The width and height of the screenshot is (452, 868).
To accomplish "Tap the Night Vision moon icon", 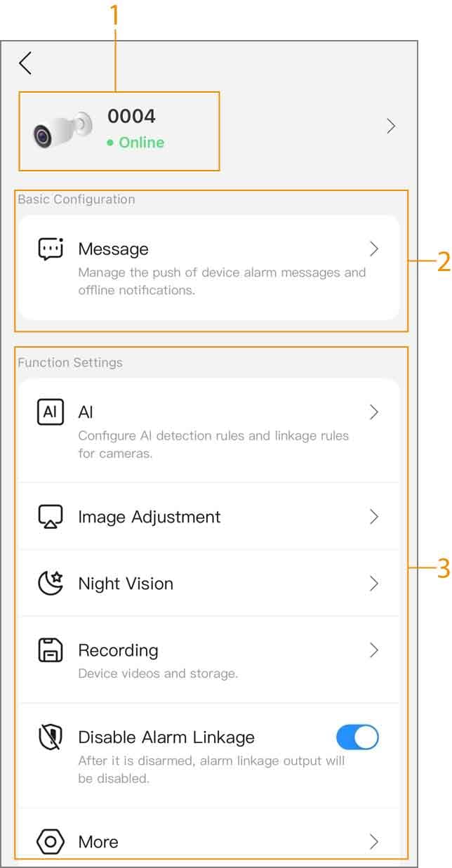I will click(50, 584).
